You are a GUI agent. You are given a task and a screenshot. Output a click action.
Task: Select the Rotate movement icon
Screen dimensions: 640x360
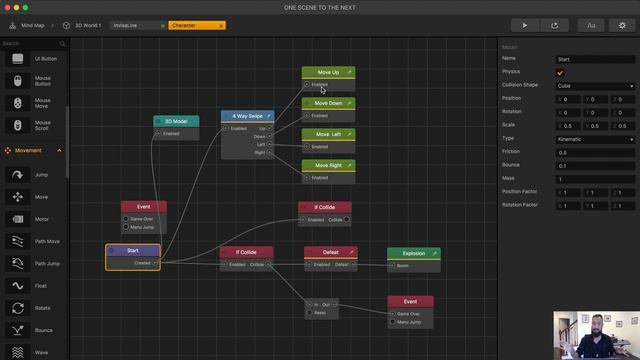(18, 308)
